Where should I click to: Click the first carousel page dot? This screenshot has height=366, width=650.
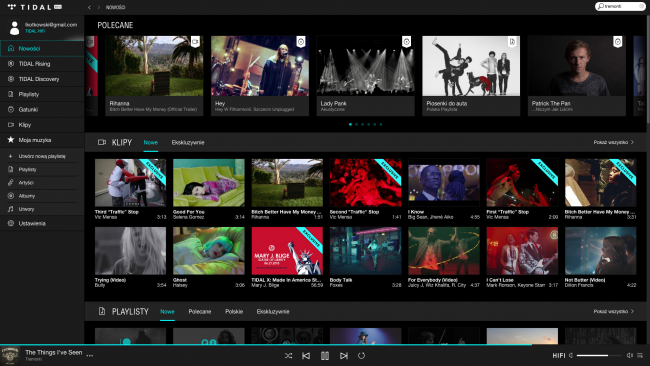[350, 124]
